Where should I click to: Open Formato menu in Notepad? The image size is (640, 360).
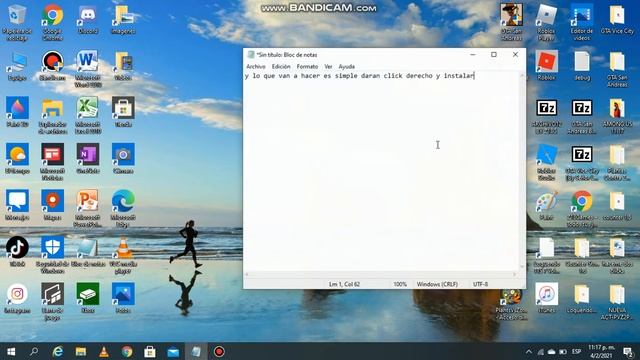coord(307,66)
